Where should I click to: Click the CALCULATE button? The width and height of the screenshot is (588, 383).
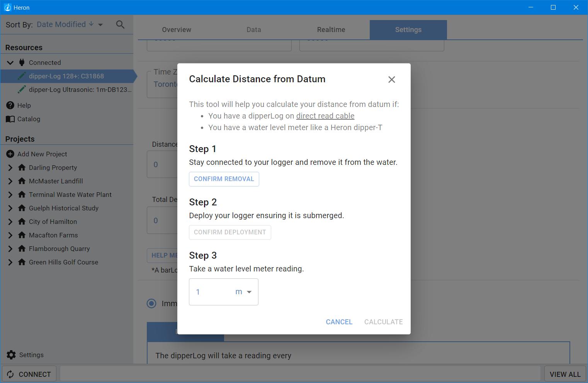click(384, 322)
